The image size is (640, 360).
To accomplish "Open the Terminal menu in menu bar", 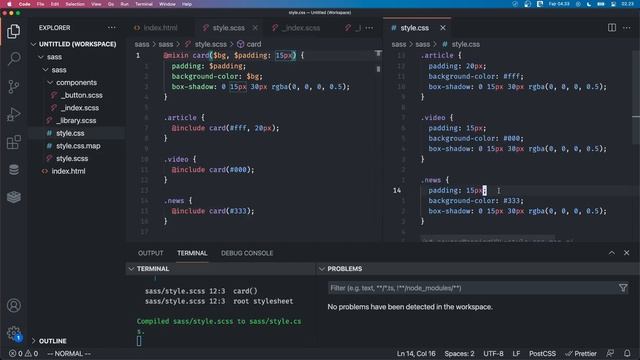I will (144, 4).
